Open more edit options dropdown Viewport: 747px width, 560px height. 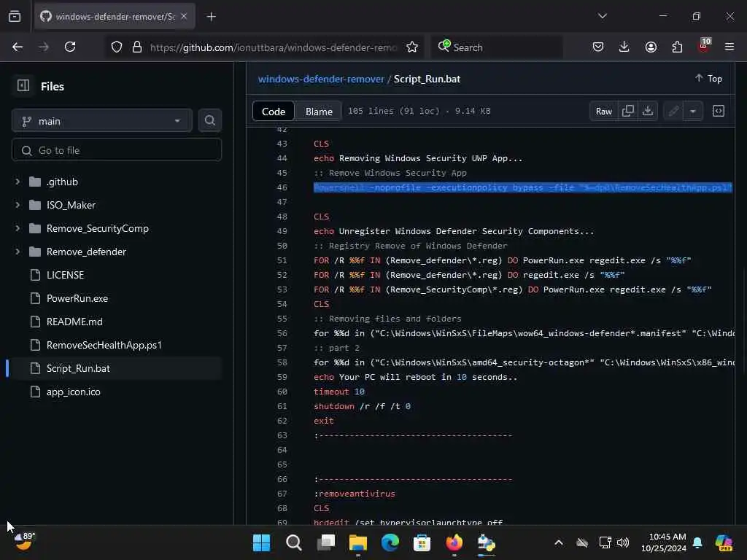[x=693, y=111]
